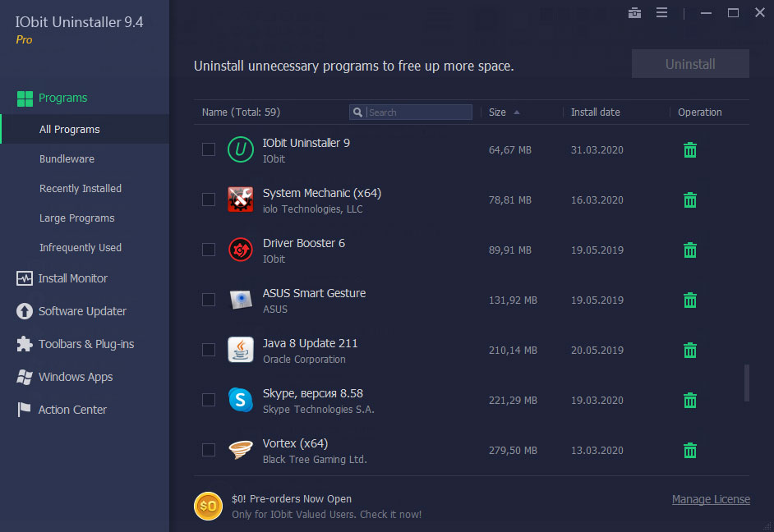Click the Java 8 Update 211 icon
Screen dimensions: 774x532
pos(241,350)
